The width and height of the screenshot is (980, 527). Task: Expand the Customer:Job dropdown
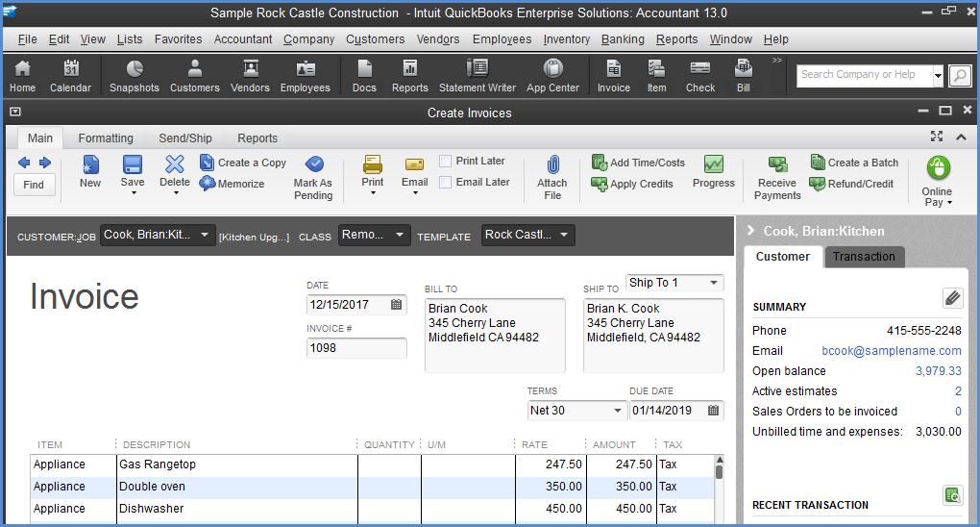pos(205,235)
